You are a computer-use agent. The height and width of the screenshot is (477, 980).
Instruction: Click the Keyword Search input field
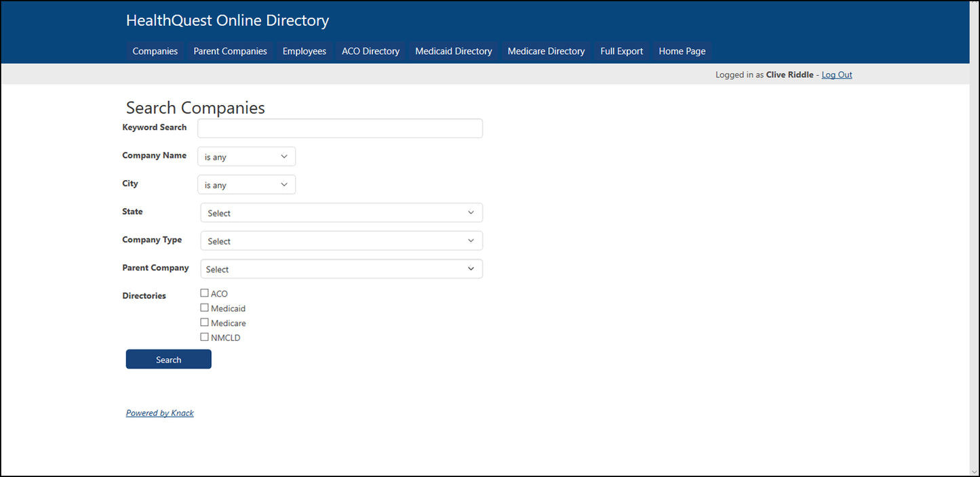340,129
